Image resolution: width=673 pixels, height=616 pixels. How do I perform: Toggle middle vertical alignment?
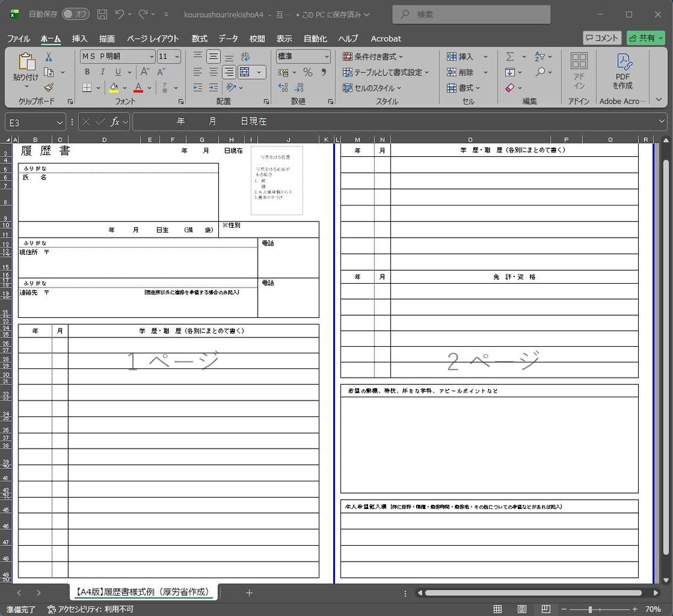(x=214, y=56)
